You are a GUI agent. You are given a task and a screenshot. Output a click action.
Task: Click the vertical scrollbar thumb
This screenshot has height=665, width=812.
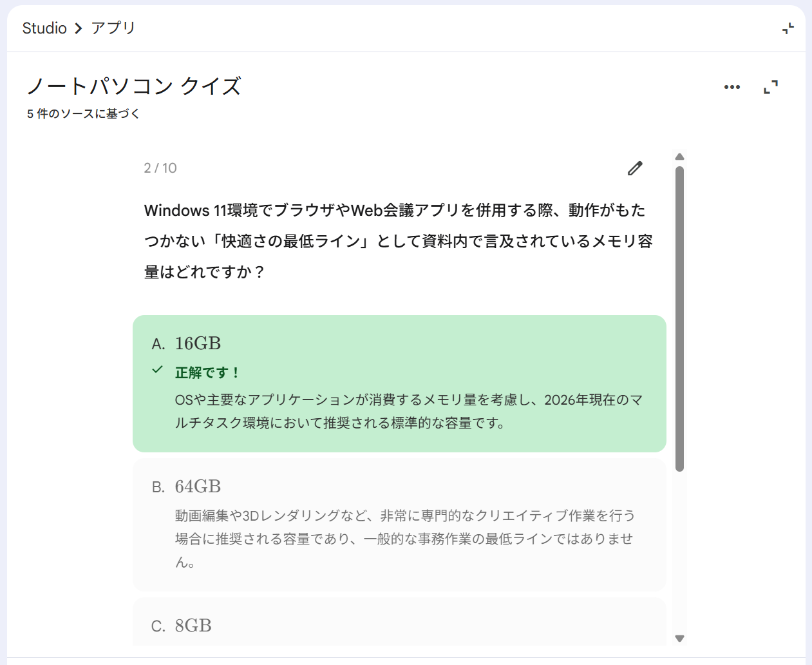(x=679, y=319)
